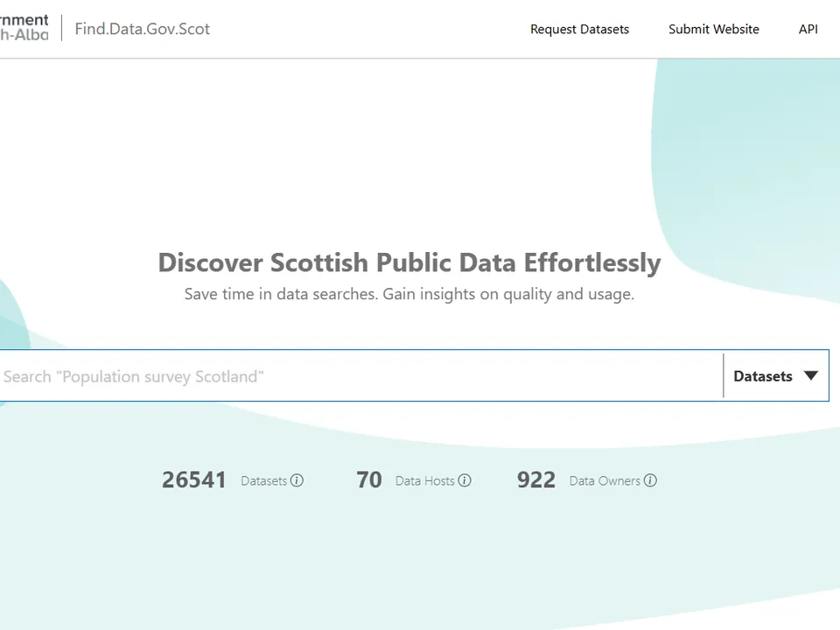Screen dimensions: 840x630
Task: Click the Save time in data searches subtitle
Action: click(x=409, y=294)
